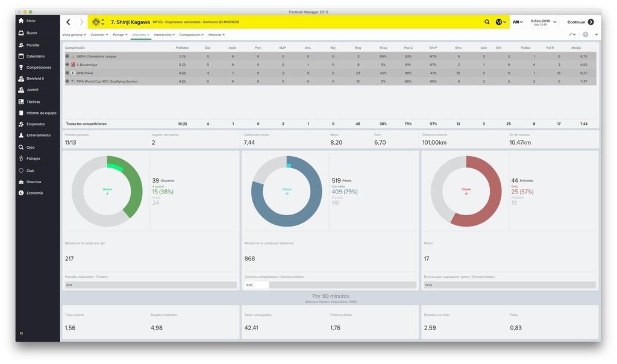The width and height of the screenshot is (617, 364).
Task: Click the Continuar button
Action: 580,22
